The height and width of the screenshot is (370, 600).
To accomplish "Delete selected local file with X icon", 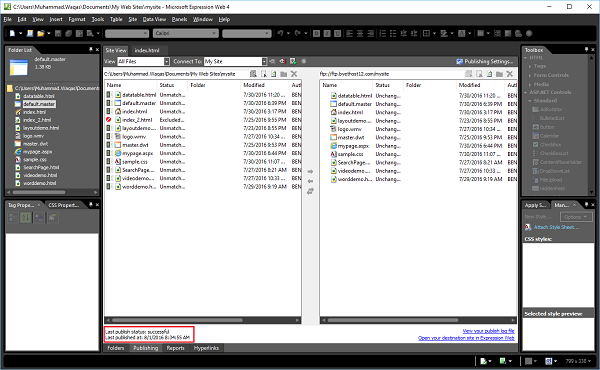I will click(x=294, y=74).
